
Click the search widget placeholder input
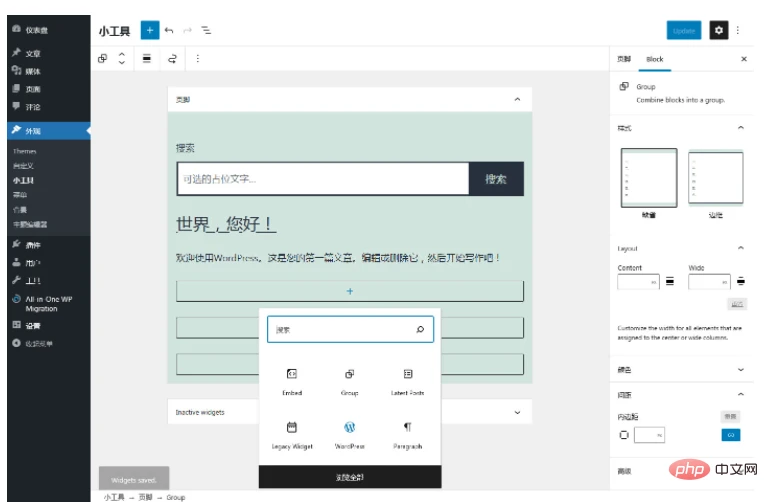(x=323, y=179)
